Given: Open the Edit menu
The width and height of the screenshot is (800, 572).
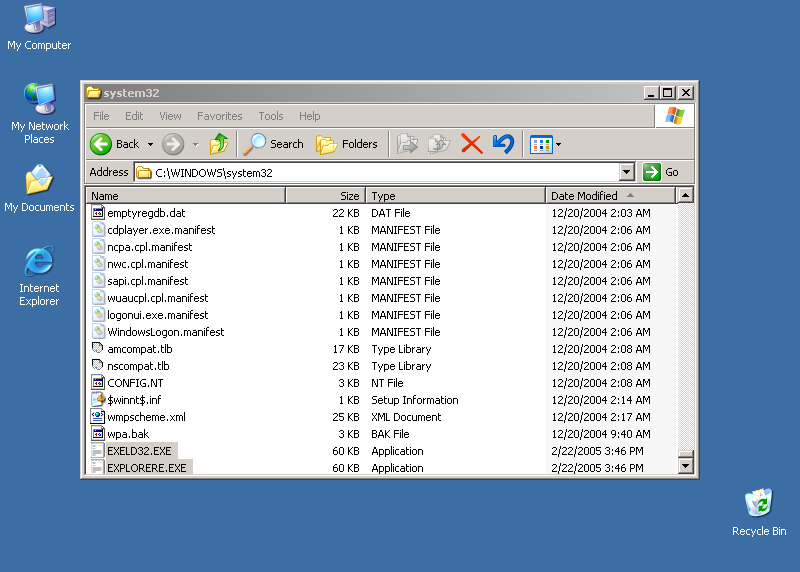Looking at the screenshot, I should 134,116.
